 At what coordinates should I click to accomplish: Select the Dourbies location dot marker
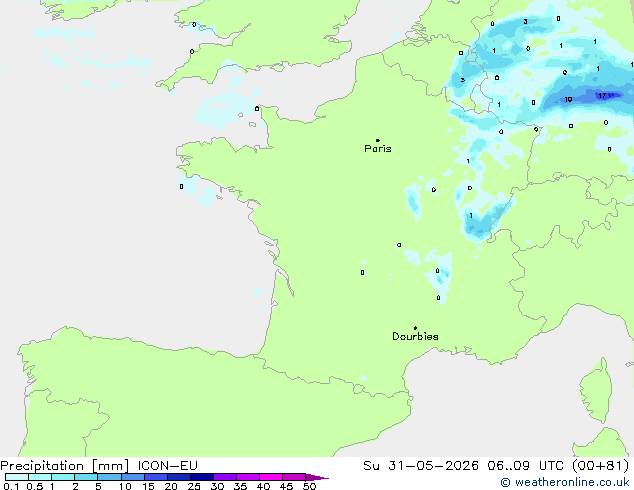pyautogui.click(x=415, y=328)
